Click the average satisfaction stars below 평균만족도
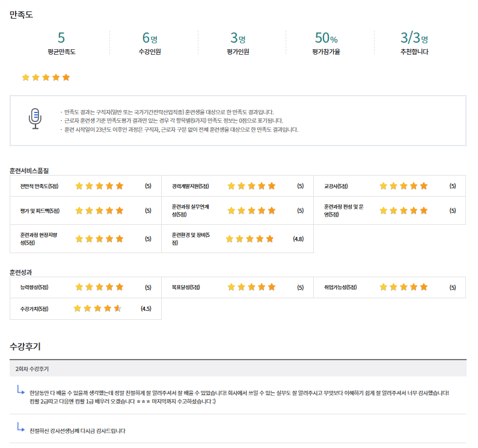 click(x=46, y=78)
